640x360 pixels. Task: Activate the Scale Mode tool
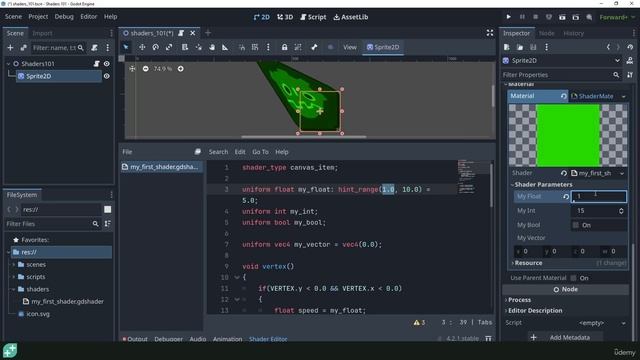click(169, 47)
